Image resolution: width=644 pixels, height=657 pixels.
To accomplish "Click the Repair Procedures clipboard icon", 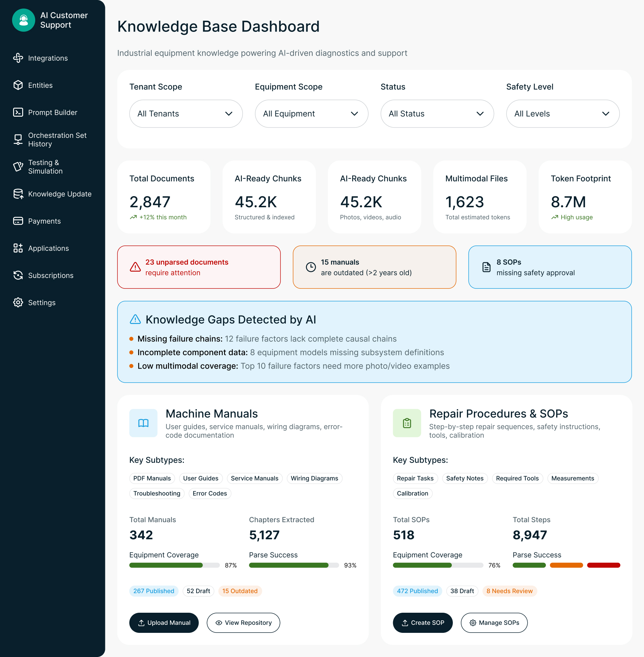I will click(x=407, y=423).
